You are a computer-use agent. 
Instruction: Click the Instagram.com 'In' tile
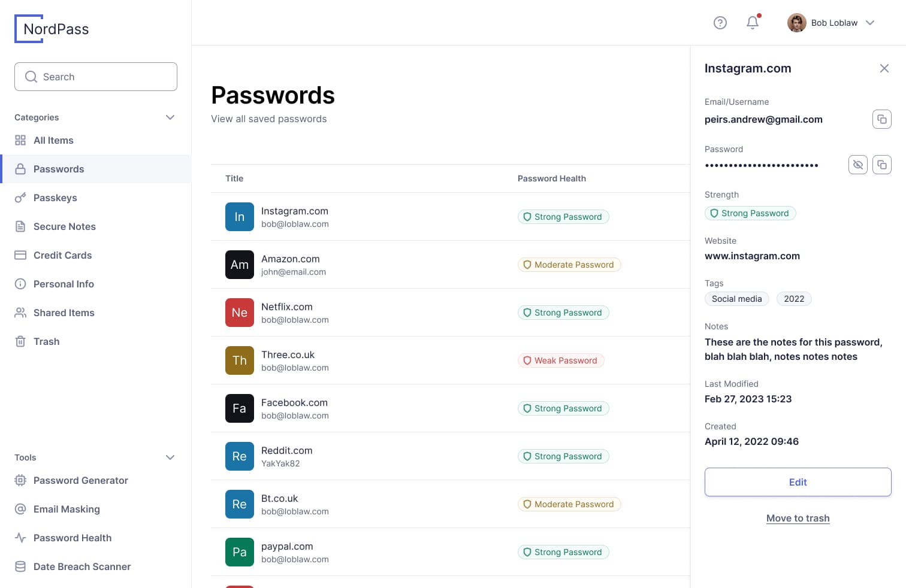pos(240,217)
